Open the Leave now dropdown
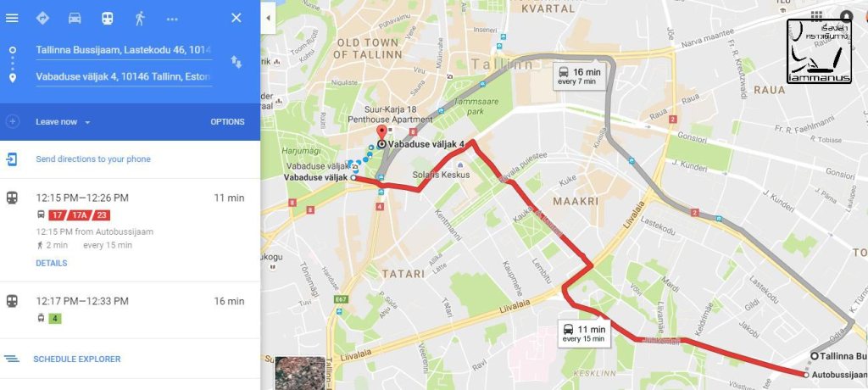The width and height of the screenshot is (868, 390). tap(63, 122)
